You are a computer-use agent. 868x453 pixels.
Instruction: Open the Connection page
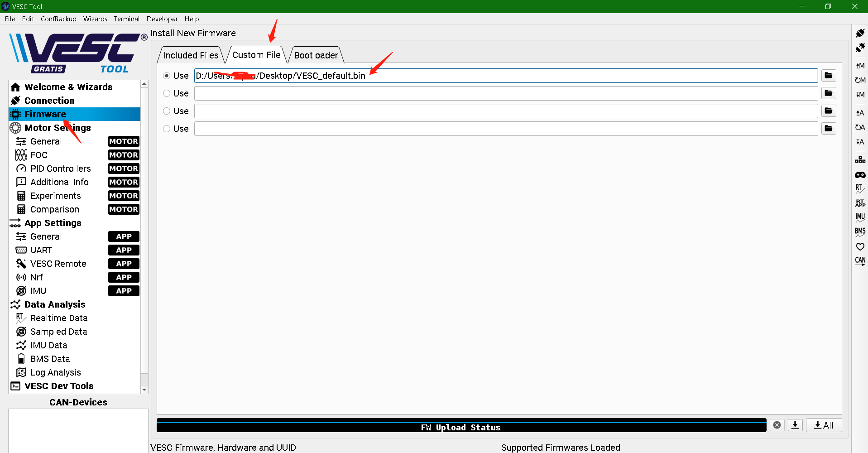[74, 101]
